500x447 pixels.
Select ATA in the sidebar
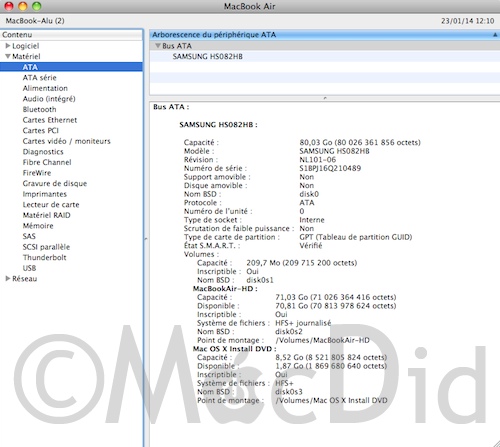tap(71, 67)
